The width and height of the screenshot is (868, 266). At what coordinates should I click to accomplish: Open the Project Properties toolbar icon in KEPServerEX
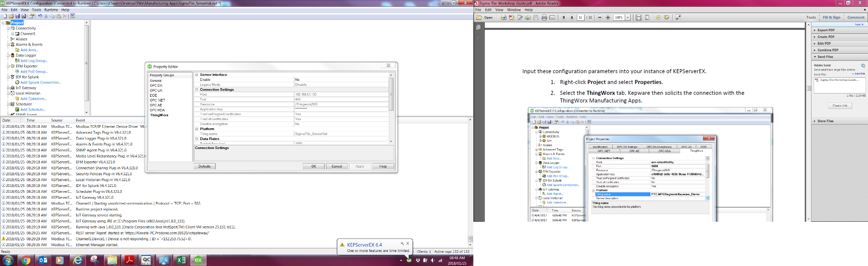coord(32,16)
